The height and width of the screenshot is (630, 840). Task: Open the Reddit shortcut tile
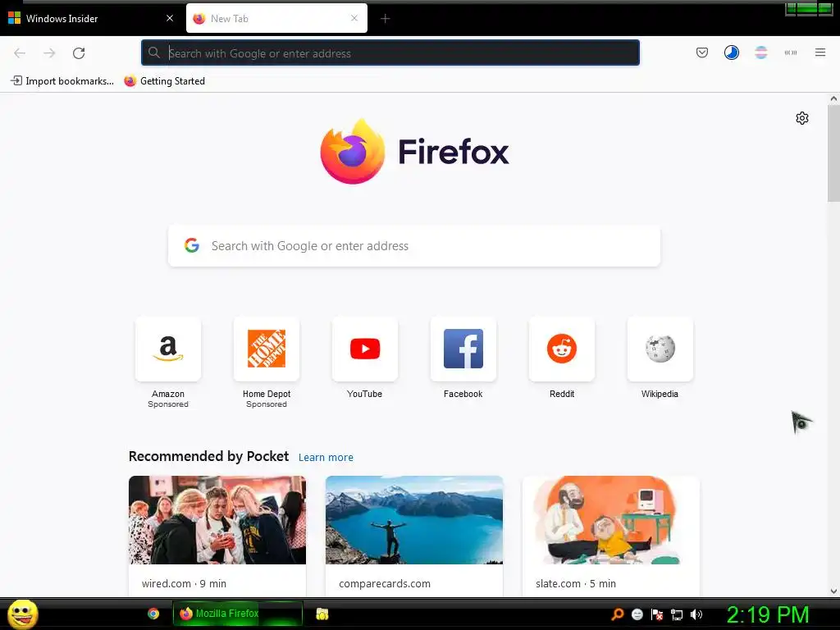tap(561, 349)
